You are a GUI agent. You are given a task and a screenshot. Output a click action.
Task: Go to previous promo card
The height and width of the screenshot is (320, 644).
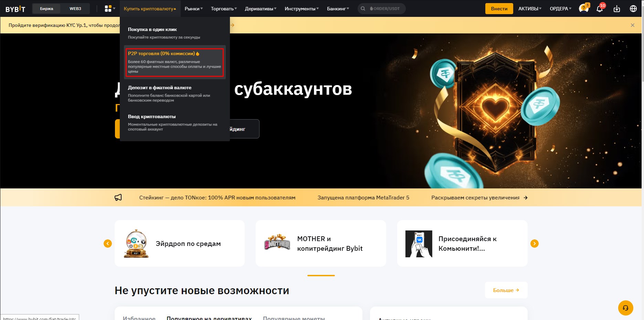[x=108, y=244]
